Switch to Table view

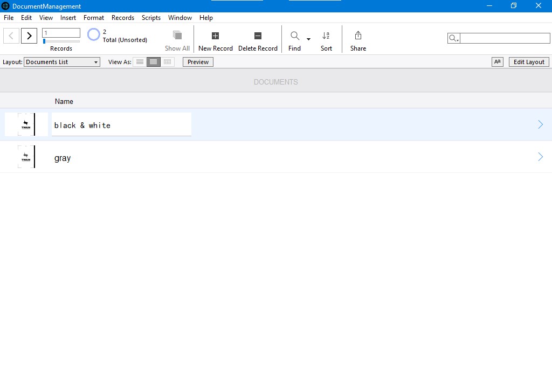click(168, 62)
